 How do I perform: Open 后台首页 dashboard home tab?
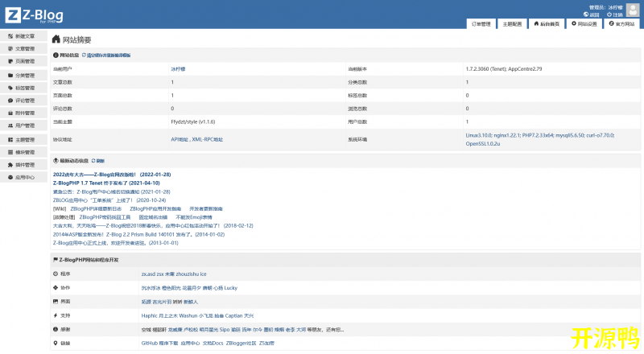point(547,24)
